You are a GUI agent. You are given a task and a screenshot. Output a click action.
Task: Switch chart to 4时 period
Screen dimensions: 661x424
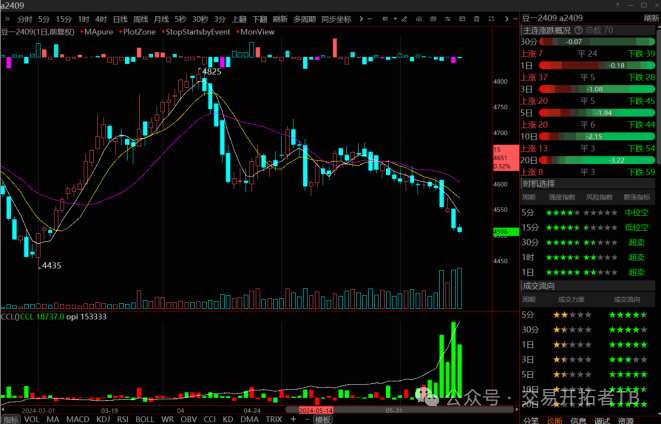click(101, 19)
